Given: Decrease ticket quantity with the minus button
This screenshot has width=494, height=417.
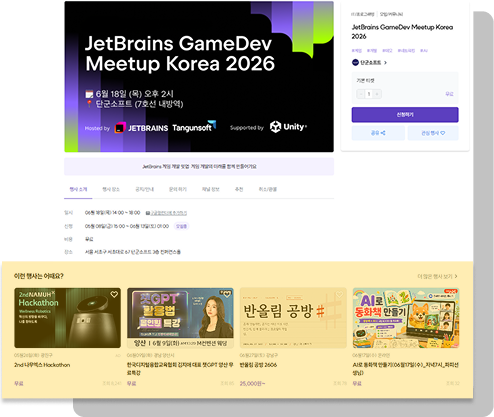Looking at the screenshot, I should click(x=361, y=94).
